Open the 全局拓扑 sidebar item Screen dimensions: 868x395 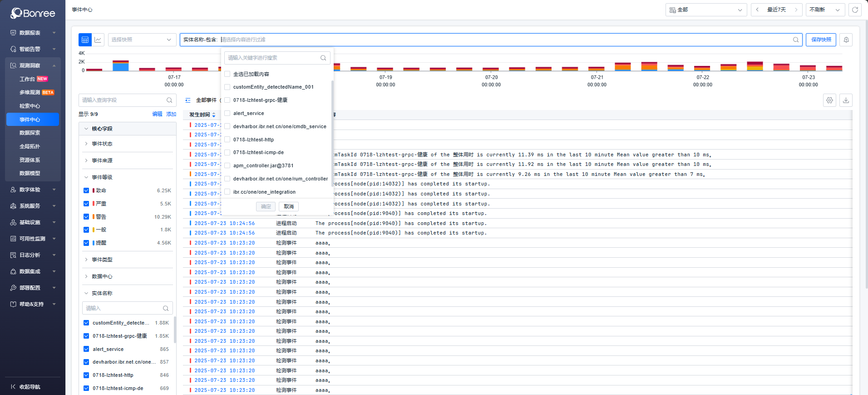pos(30,146)
